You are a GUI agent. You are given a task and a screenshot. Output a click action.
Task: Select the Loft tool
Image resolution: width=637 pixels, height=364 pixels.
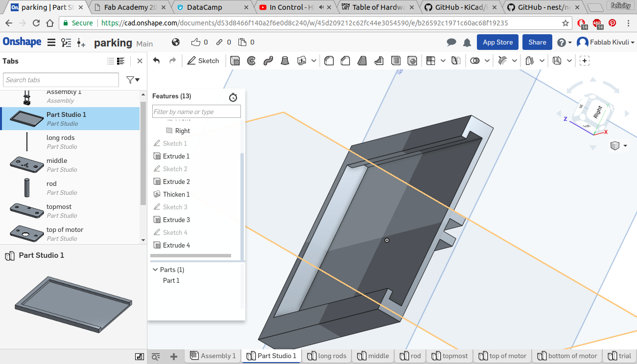click(284, 61)
